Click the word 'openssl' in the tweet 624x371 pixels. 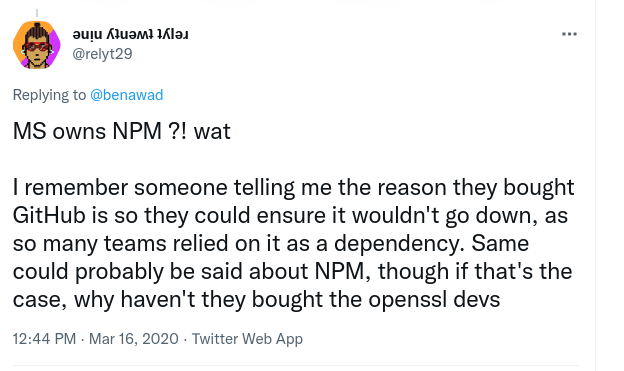[x=408, y=300]
